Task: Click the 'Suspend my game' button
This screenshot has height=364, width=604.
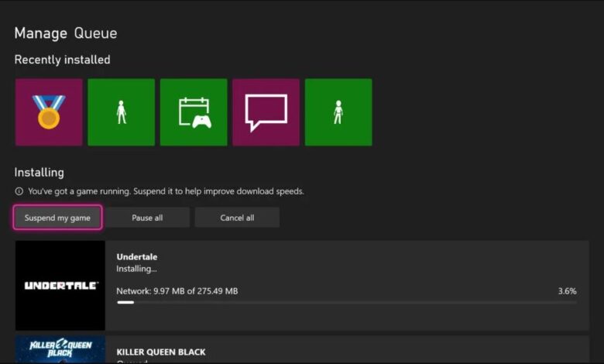Action: coord(58,218)
